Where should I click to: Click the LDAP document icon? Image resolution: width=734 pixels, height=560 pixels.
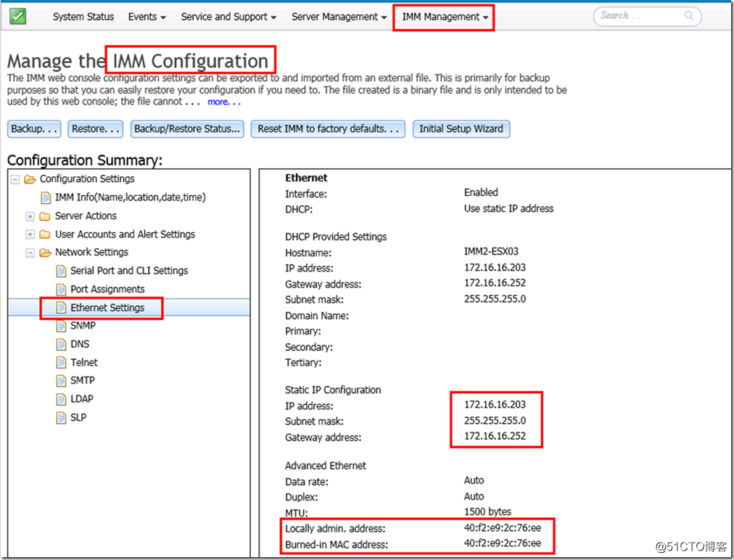point(61,399)
